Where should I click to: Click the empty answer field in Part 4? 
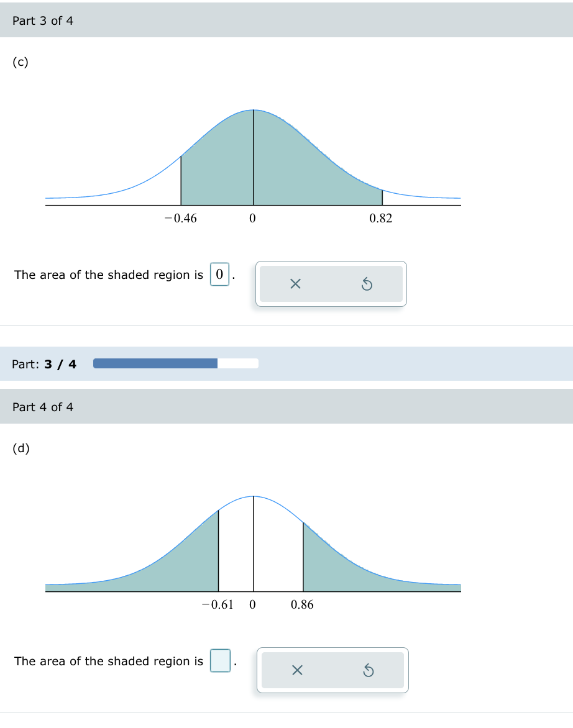219,661
